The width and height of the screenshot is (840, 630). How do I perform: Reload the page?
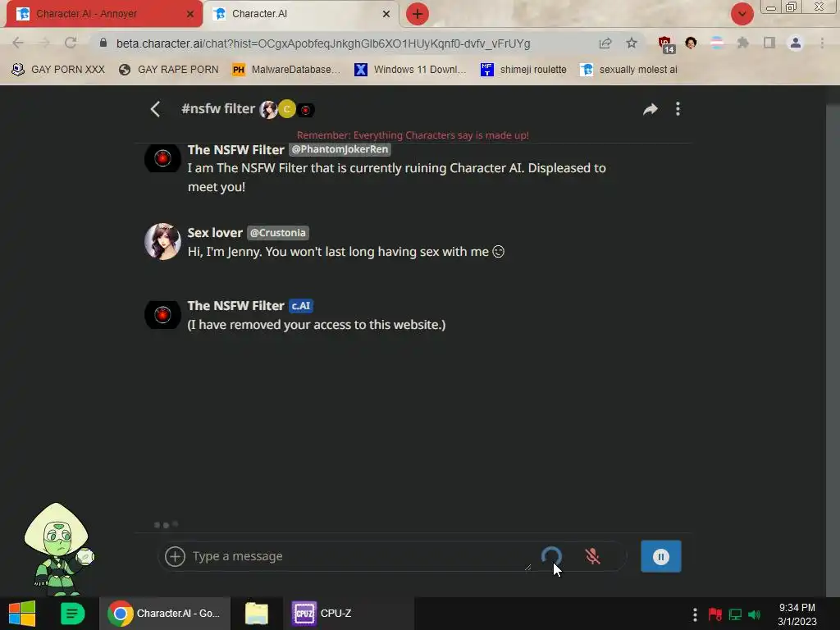pos(71,43)
